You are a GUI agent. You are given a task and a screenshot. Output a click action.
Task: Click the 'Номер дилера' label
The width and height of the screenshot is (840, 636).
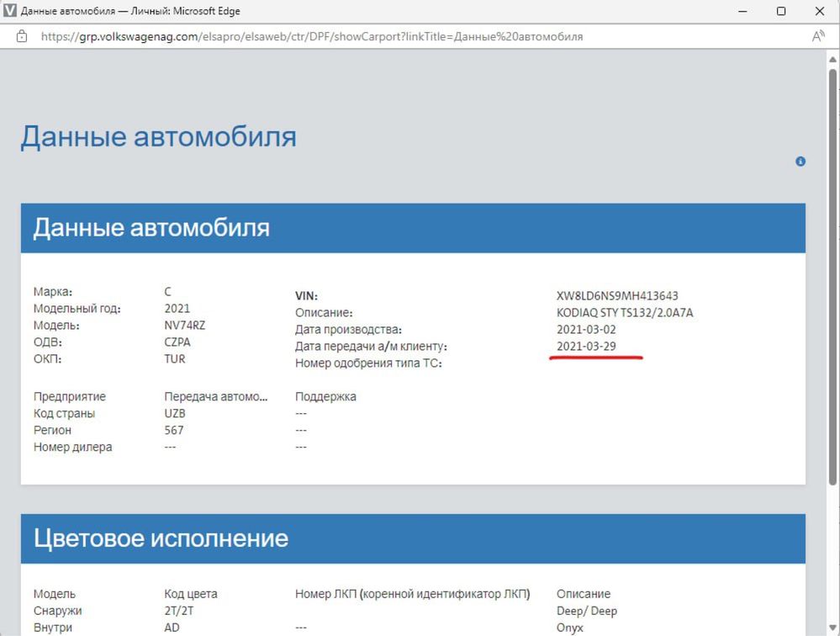(73, 447)
